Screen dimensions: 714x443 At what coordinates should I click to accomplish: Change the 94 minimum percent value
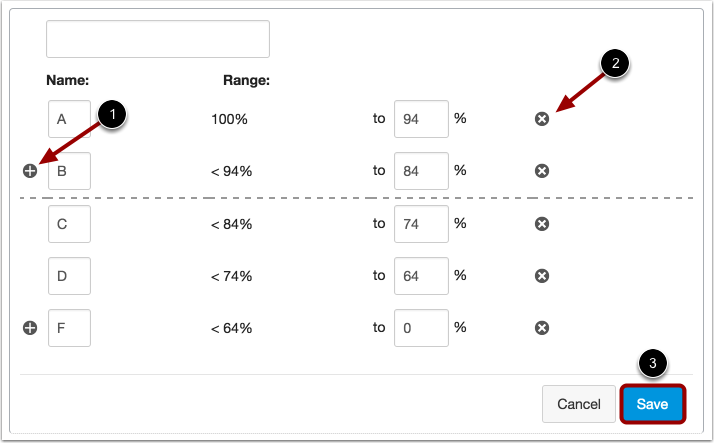coord(421,119)
